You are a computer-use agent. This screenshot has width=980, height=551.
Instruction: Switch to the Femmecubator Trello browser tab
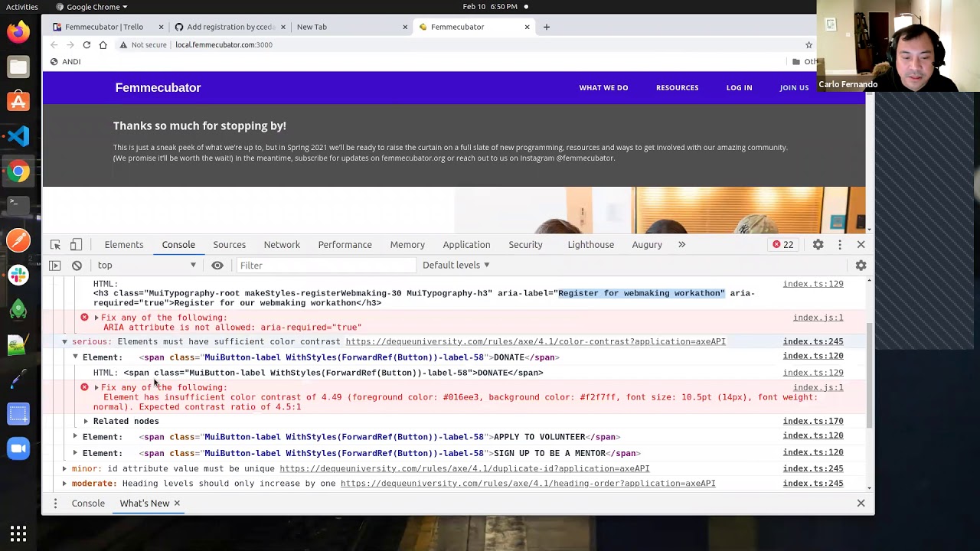point(104,27)
